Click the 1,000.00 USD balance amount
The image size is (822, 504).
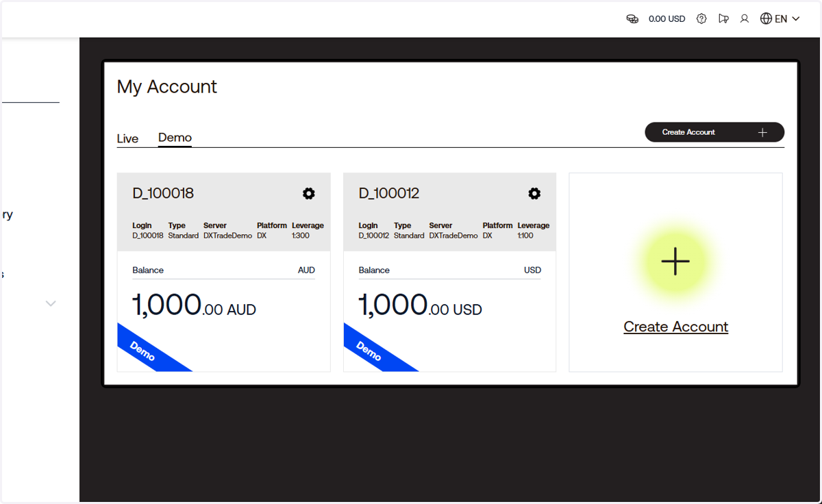pyautogui.click(x=420, y=305)
